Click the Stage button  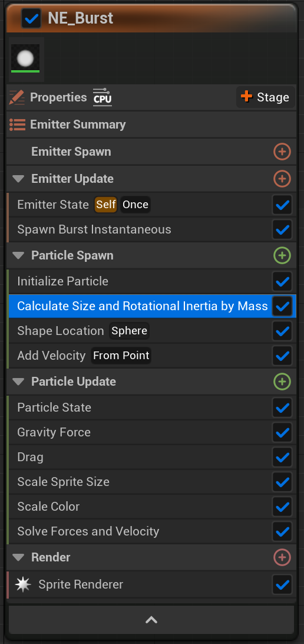(x=265, y=97)
